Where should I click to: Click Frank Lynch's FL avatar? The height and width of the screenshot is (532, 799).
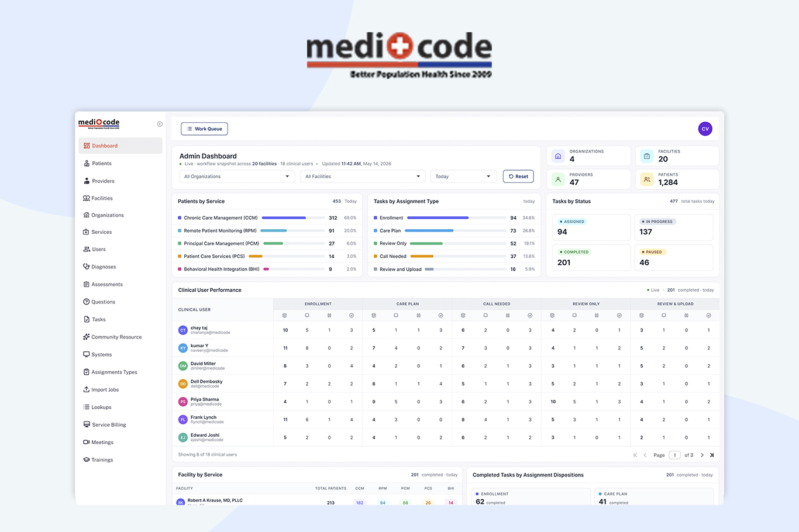coord(183,420)
